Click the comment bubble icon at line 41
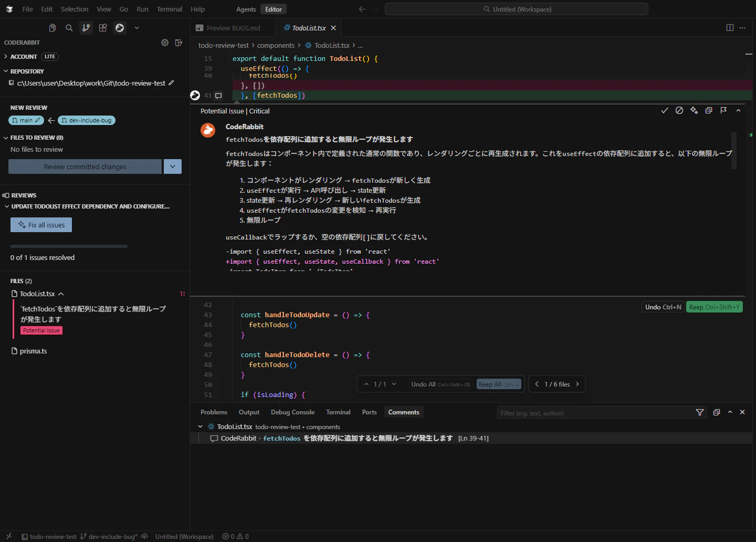Image resolution: width=756 pixels, height=542 pixels. pos(218,96)
